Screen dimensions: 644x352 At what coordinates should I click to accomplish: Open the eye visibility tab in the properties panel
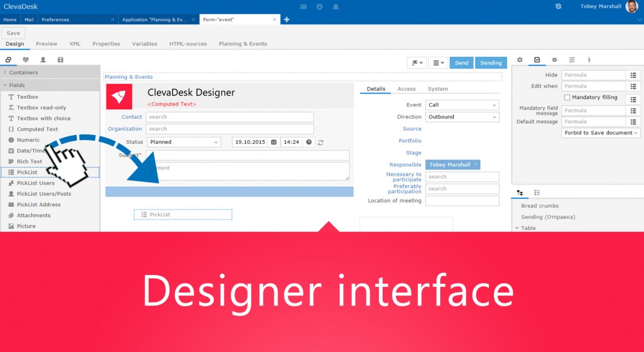[555, 59]
